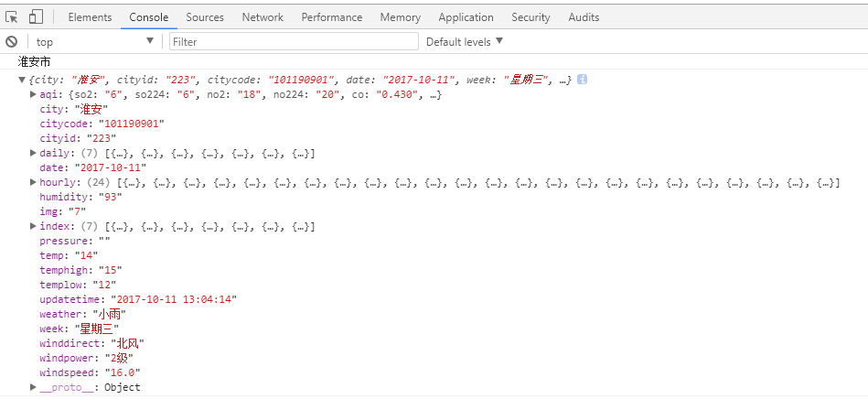Expand the hourly array of 24 items
This screenshot has width=868, height=399.
pos(34,182)
